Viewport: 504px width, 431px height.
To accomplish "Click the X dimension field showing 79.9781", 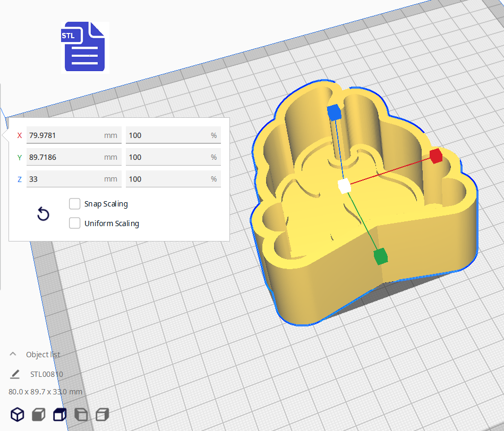I will pyautogui.click(x=64, y=135).
